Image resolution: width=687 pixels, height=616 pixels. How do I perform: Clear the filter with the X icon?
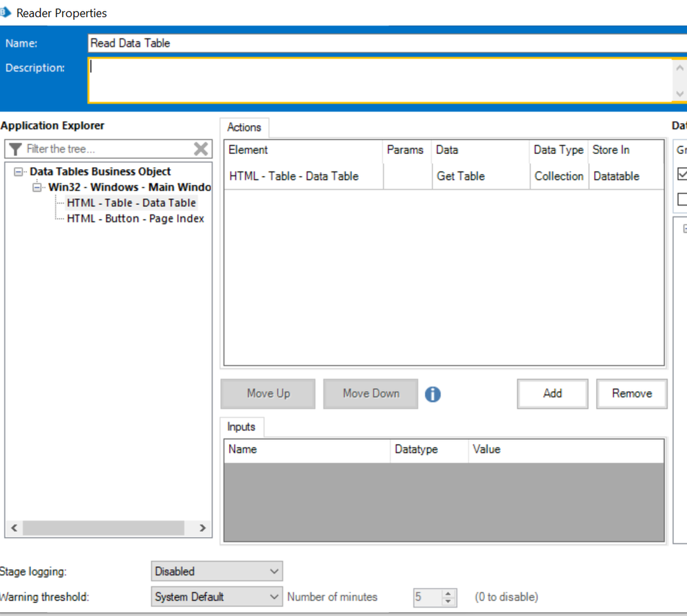(x=201, y=149)
